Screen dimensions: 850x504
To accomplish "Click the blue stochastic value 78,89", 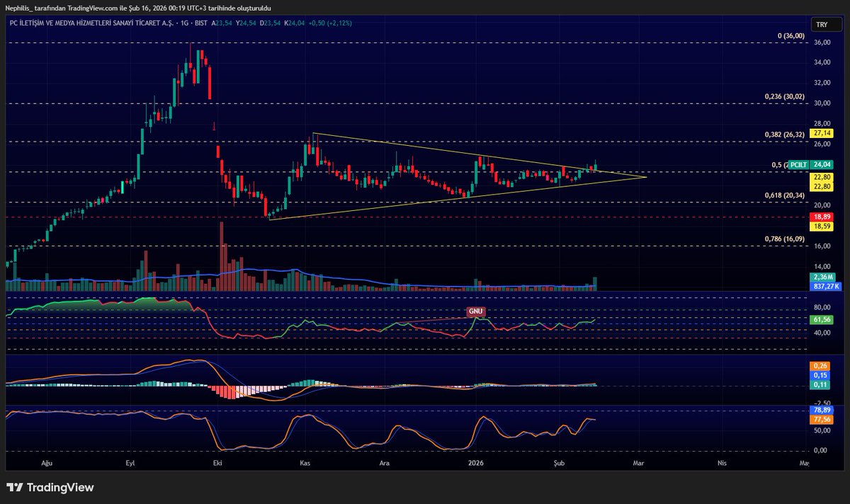I will tap(822, 410).
